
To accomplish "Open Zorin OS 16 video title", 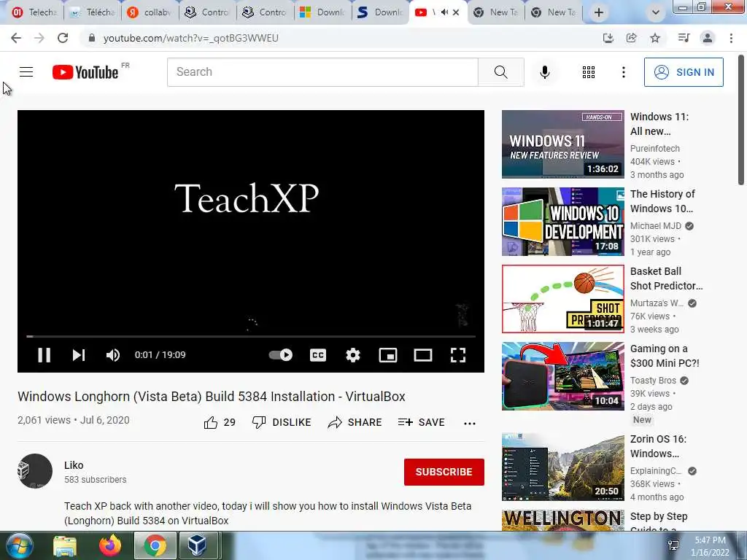I will 659,446.
